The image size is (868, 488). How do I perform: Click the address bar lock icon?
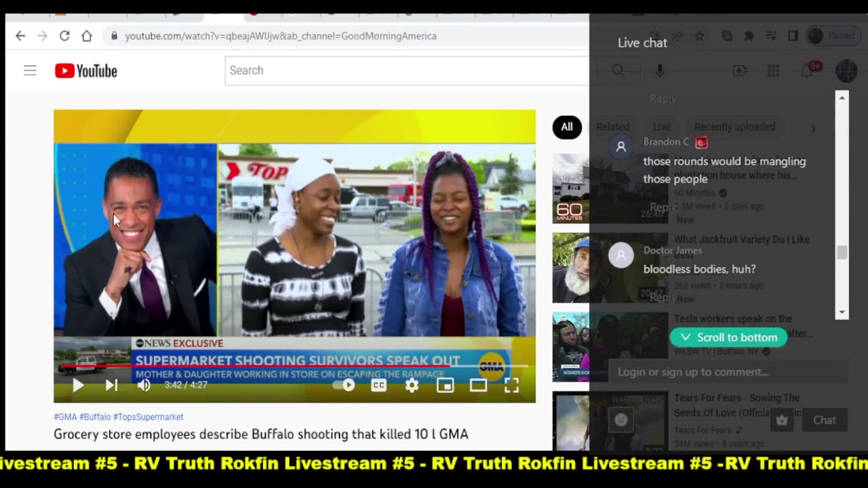(114, 36)
